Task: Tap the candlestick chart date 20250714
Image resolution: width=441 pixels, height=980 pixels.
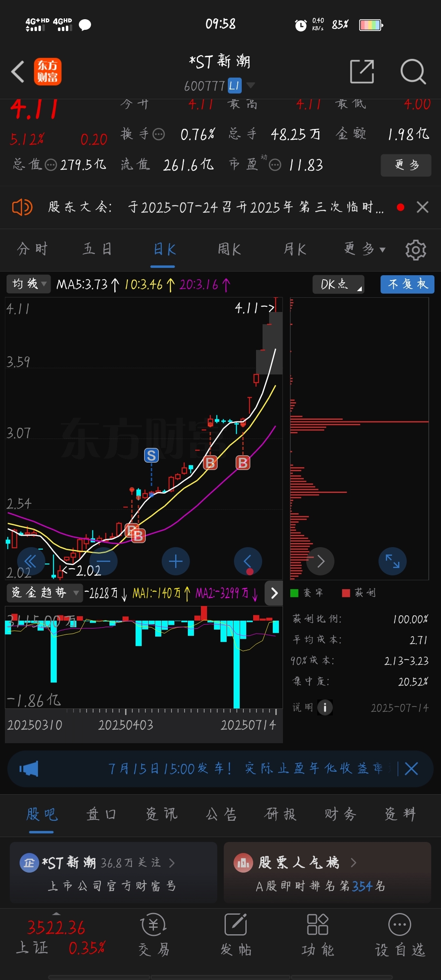Action: [x=248, y=725]
